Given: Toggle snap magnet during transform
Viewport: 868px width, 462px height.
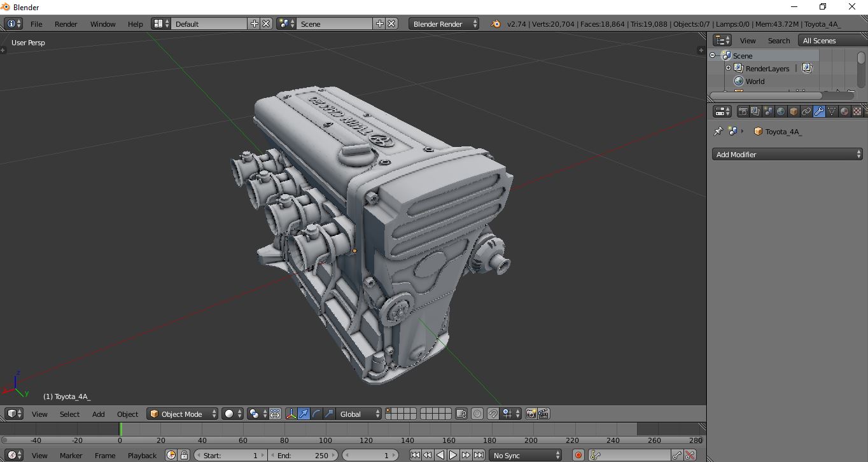Looking at the screenshot, I should pyautogui.click(x=493, y=414).
